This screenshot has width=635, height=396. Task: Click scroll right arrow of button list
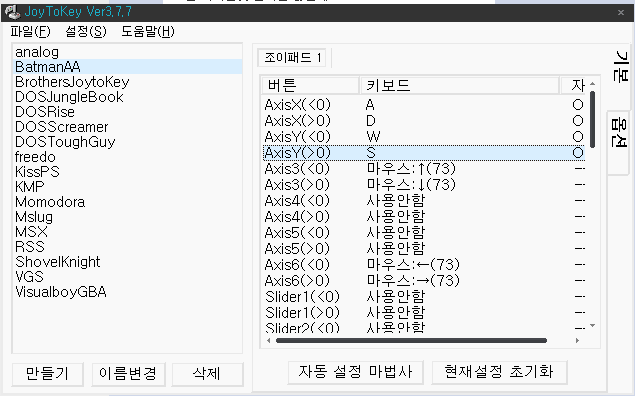(x=577, y=341)
